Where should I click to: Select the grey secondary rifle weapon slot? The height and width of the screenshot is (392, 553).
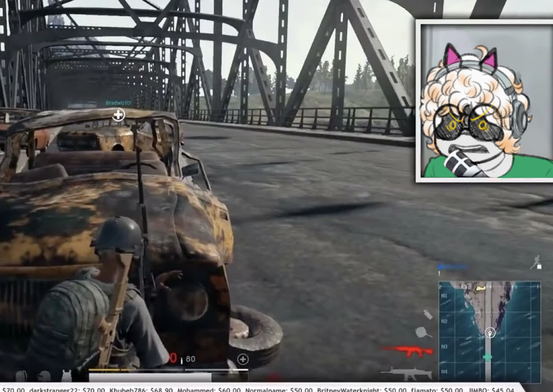tap(406, 373)
